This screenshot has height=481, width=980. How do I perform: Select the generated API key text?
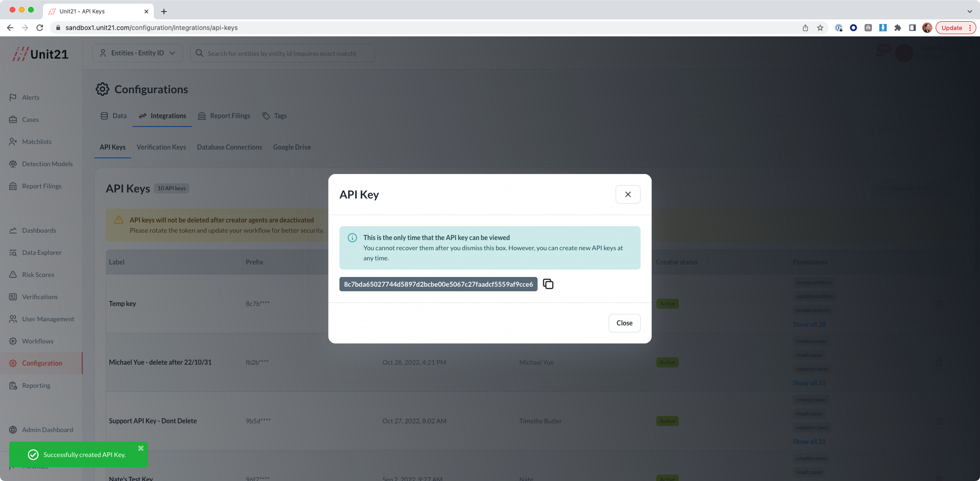(438, 284)
